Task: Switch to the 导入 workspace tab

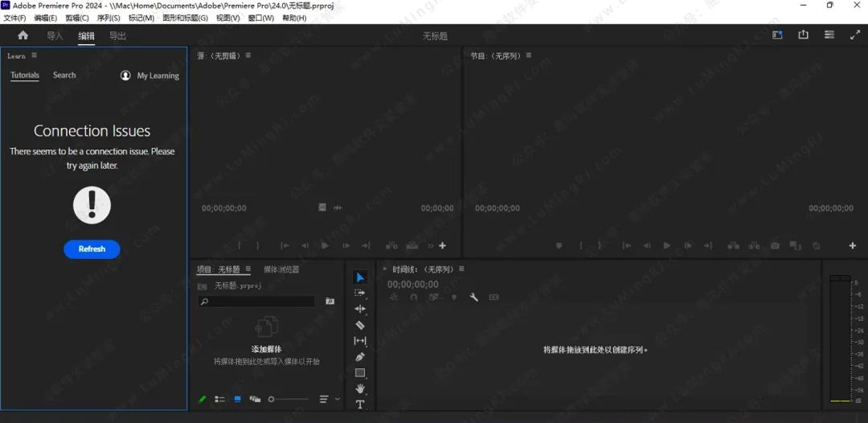Action: [55, 36]
